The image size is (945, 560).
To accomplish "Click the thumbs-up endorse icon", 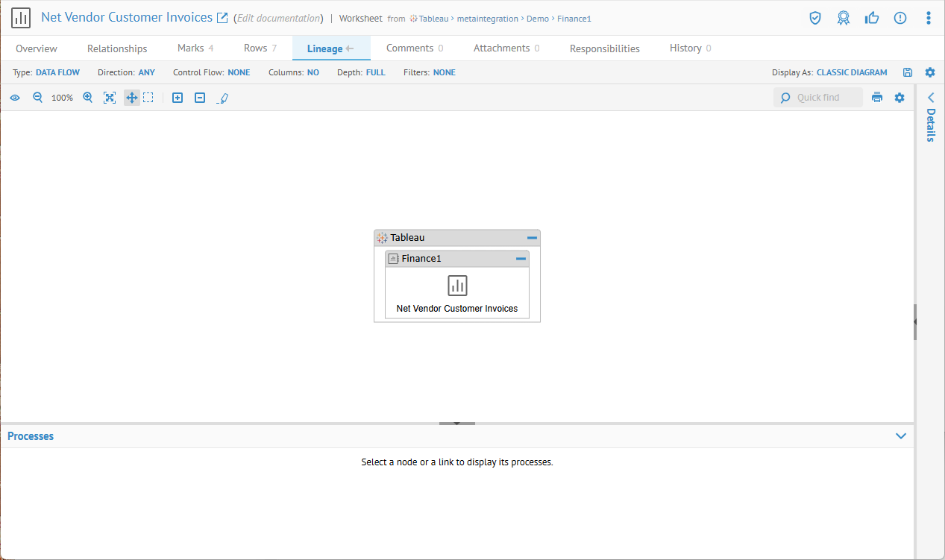I will tap(872, 18).
